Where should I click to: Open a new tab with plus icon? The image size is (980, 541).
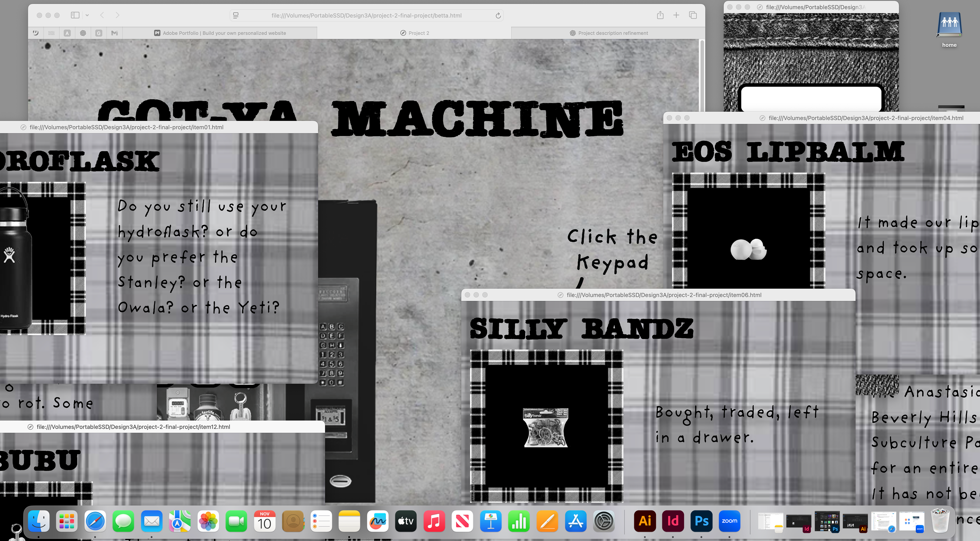pyautogui.click(x=676, y=15)
